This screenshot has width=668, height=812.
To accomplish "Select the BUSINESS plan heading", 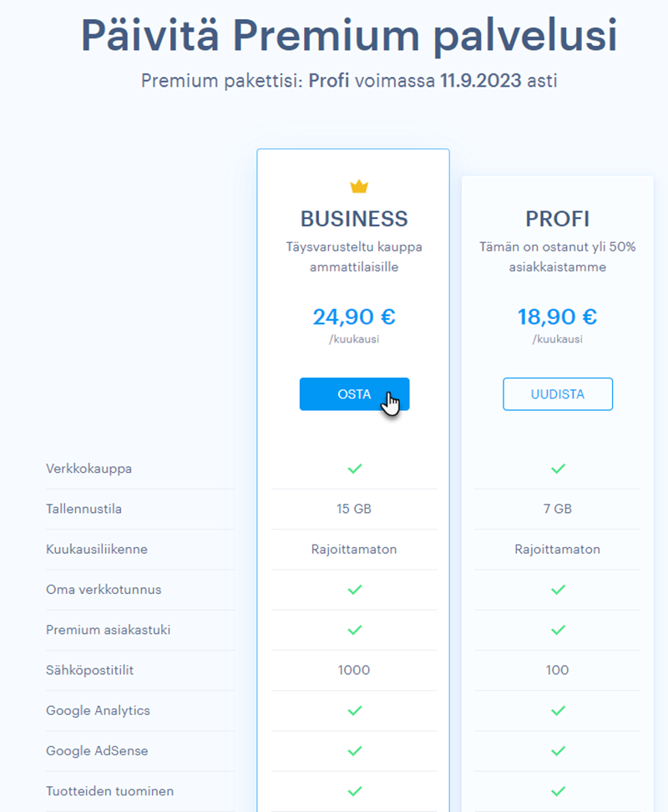I will 354,219.
